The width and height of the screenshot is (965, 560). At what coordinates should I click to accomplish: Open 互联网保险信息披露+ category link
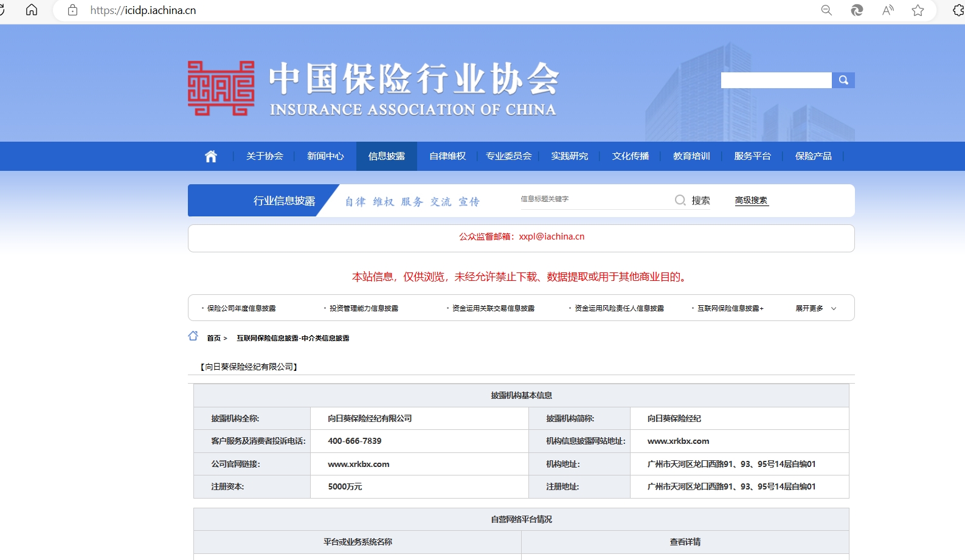730,308
